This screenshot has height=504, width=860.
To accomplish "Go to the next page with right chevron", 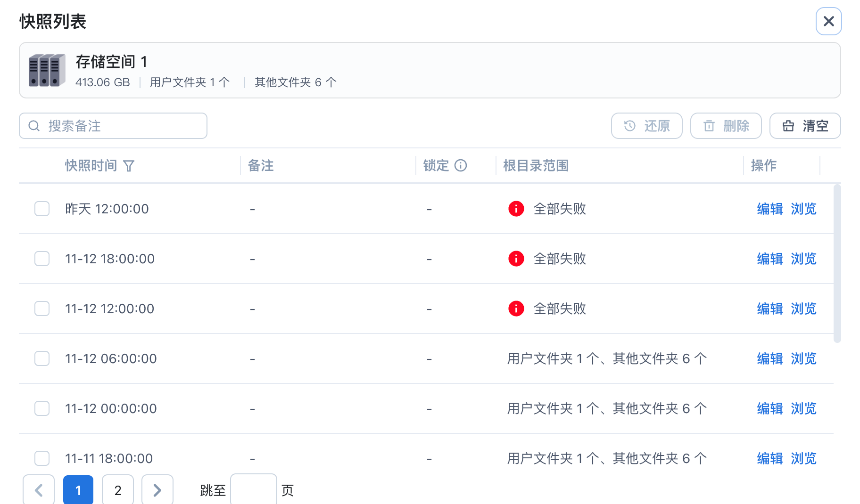I will [x=157, y=490].
